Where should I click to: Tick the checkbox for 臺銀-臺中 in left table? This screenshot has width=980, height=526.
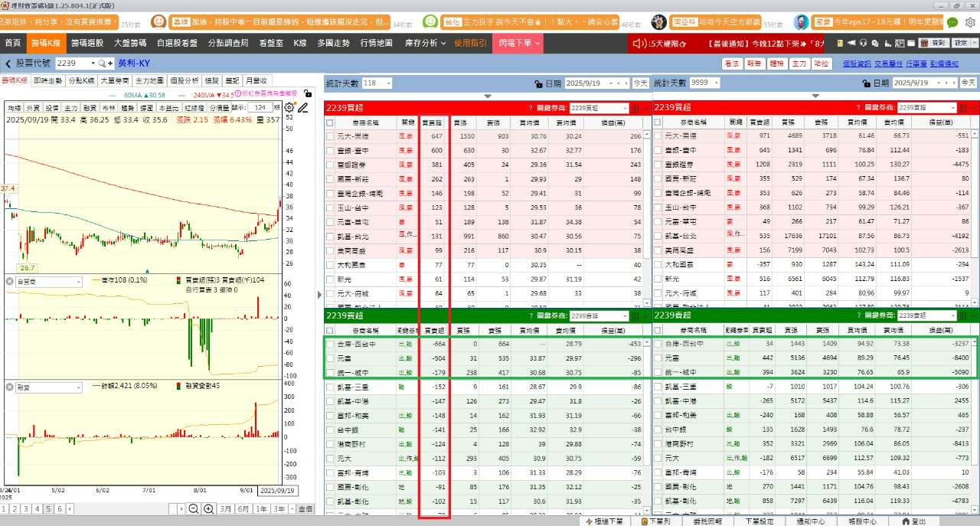[330, 151]
